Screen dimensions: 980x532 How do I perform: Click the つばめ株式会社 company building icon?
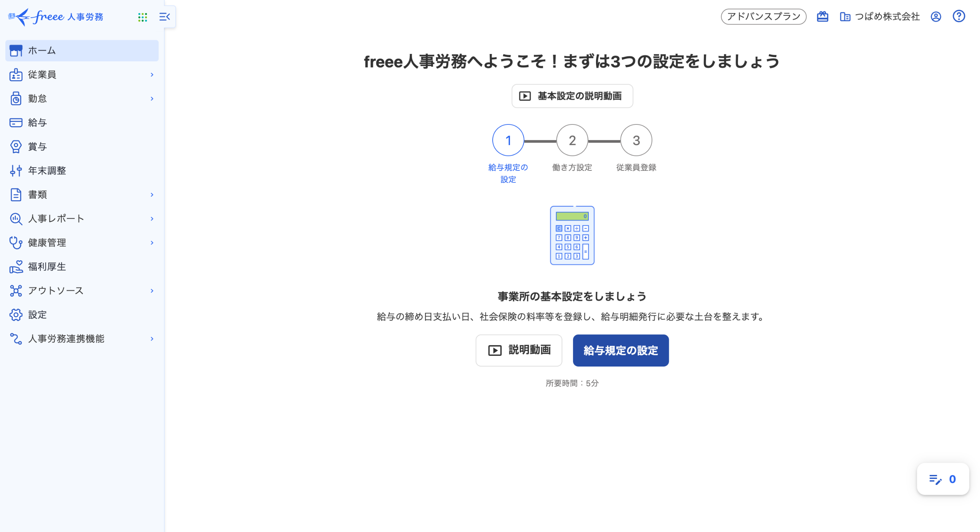pyautogui.click(x=845, y=17)
